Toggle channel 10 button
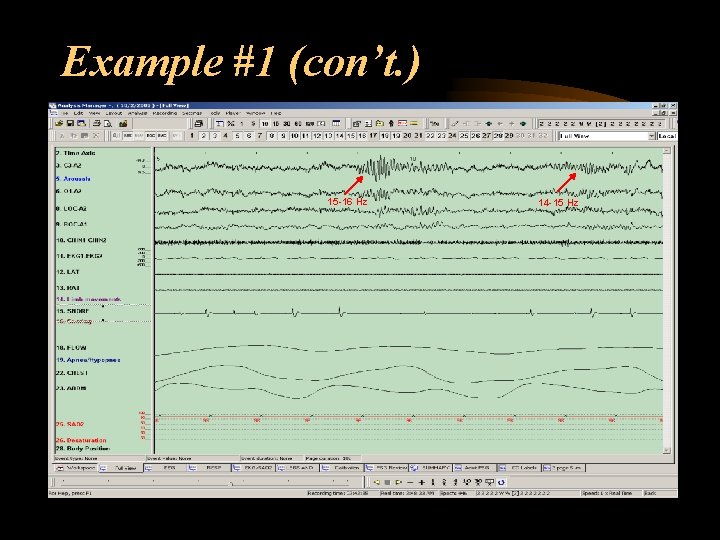This screenshot has width=720, height=540. (294, 136)
